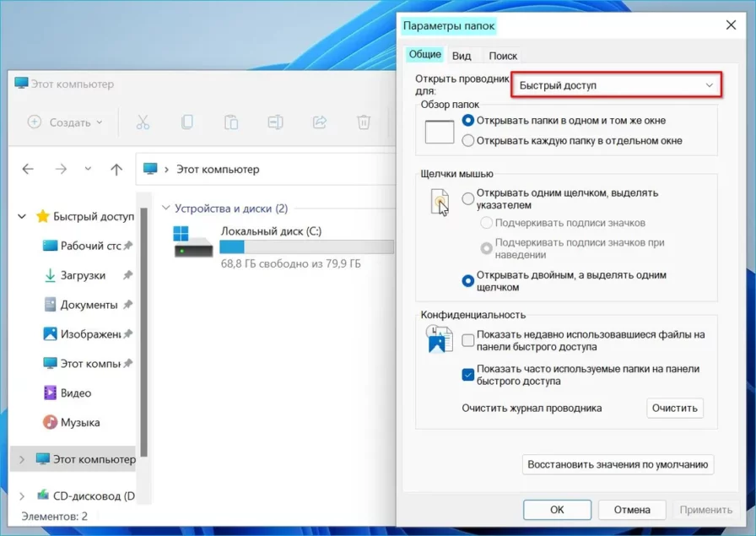Screen dimensions: 756x536
Task: Select opening each folder in separate window
Action: 468,141
